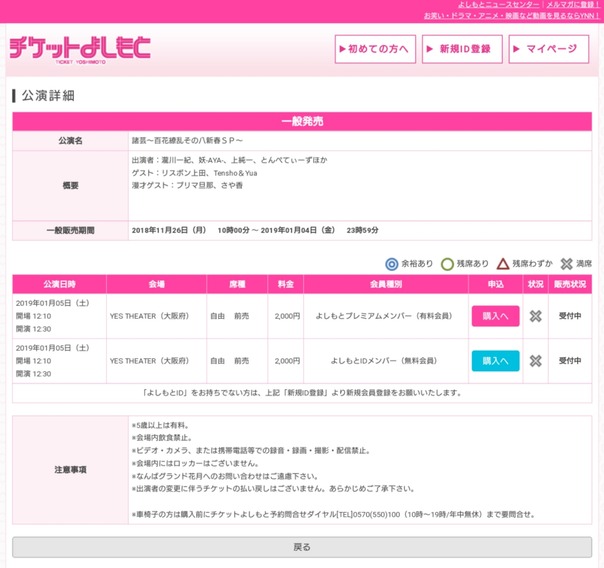Click the 料金 column header
The width and height of the screenshot is (604, 568).
[x=285, y=284]
